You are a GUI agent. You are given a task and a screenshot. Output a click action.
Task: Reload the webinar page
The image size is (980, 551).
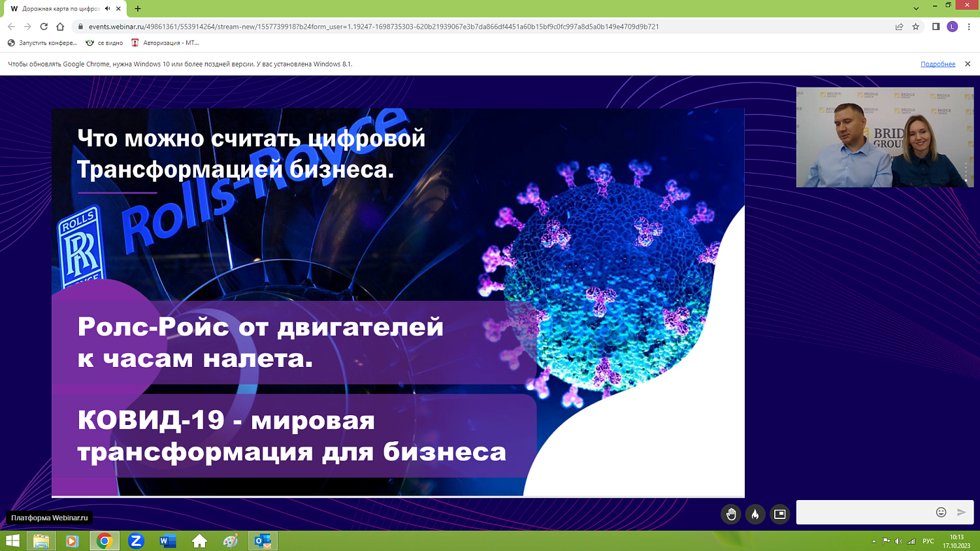tap(44, 27)
